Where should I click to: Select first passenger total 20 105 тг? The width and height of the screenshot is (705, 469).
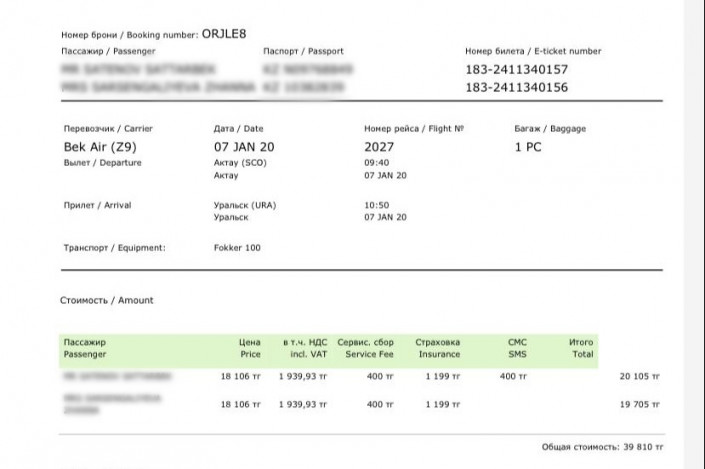(640, 377)
